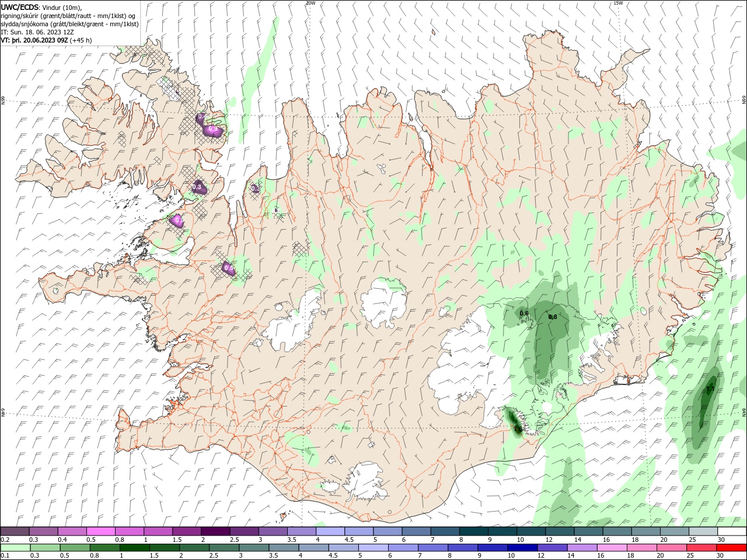This screenshot has height=560, width=747.
Task: Pick the grey-green 3 rain legend swatch
Action: [254, 548]
